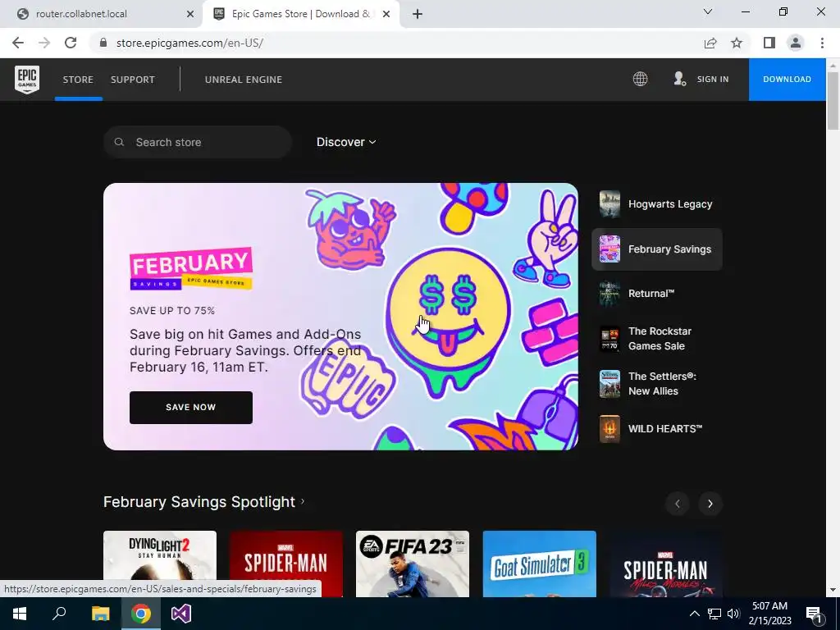Click the page vertical scrollbar thumb
The height and width of the screenshot is (630, 840).
point(833,99)
